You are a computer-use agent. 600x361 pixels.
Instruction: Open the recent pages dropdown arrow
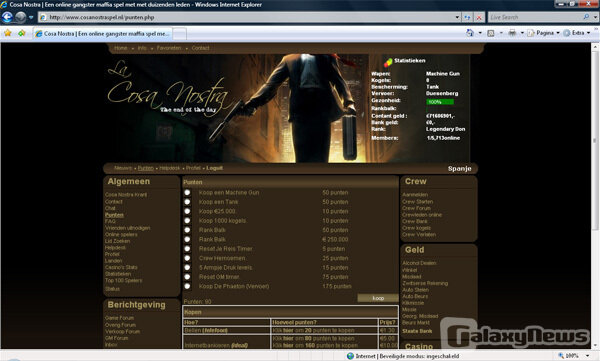coord(31,17)
